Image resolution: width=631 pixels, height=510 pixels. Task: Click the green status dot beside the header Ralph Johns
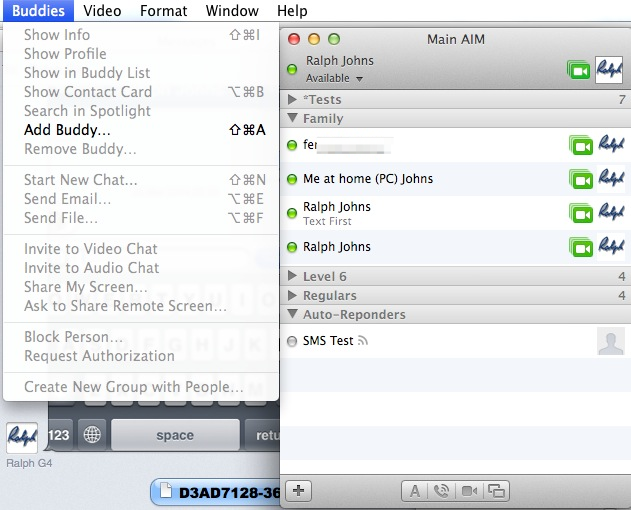pyautogui.click(x=292, y=69)
